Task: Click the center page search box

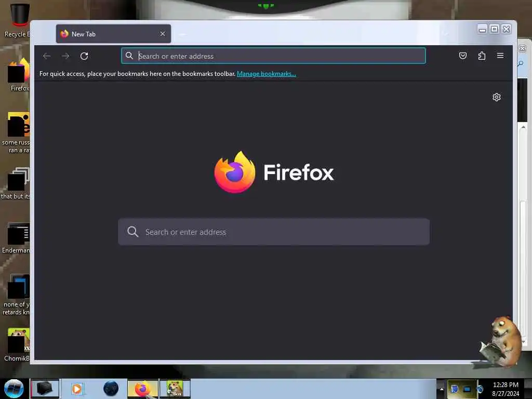Action: click(274, 232)
